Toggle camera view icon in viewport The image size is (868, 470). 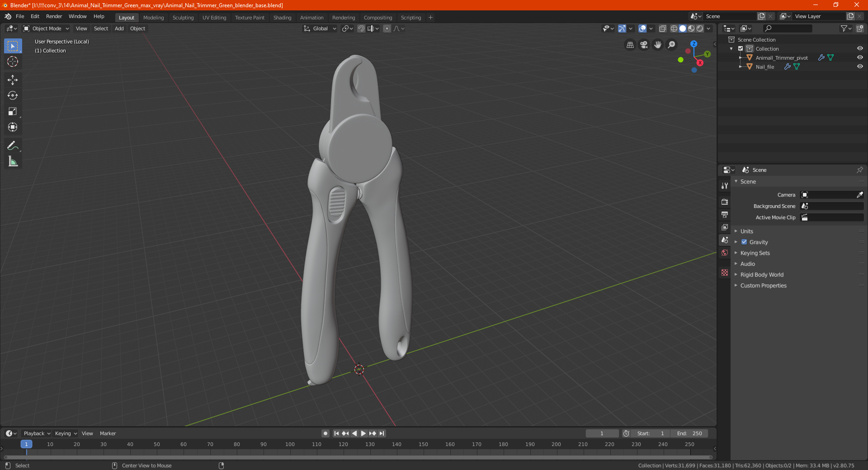click(644, 45)
